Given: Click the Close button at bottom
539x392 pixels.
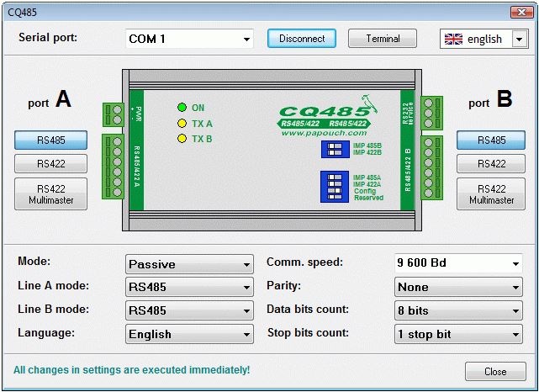Looking at the screenshot, I should coord(495,371).
